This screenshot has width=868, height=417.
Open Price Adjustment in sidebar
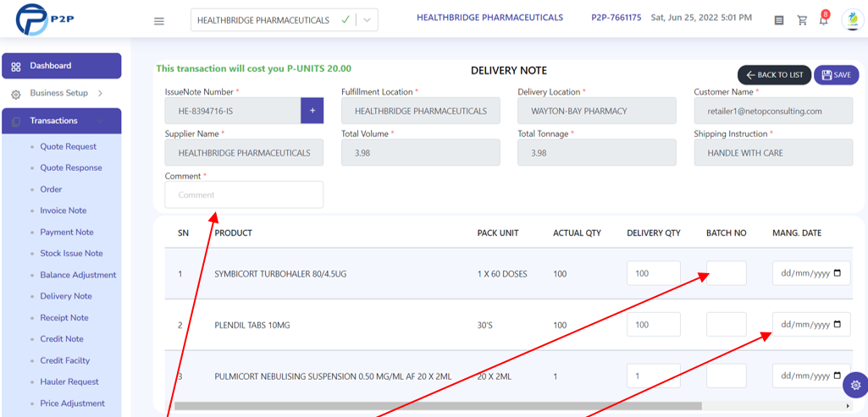coord(73,403)
